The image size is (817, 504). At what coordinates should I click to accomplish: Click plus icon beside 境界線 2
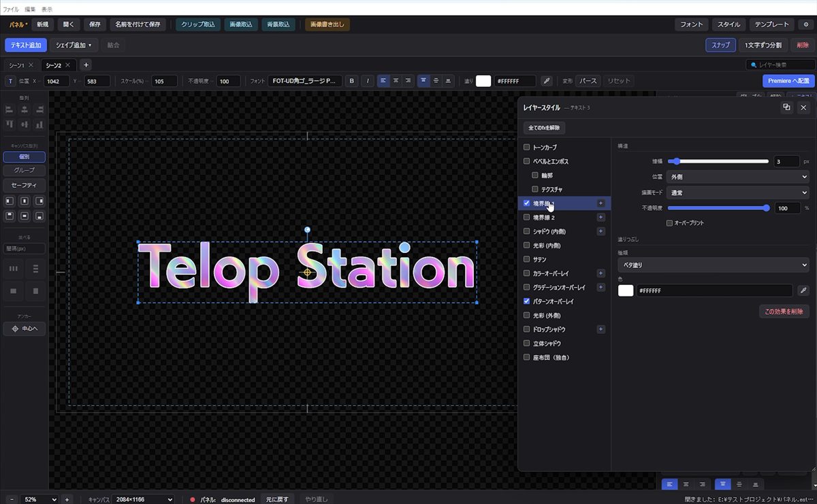click(x=600, y=217)
